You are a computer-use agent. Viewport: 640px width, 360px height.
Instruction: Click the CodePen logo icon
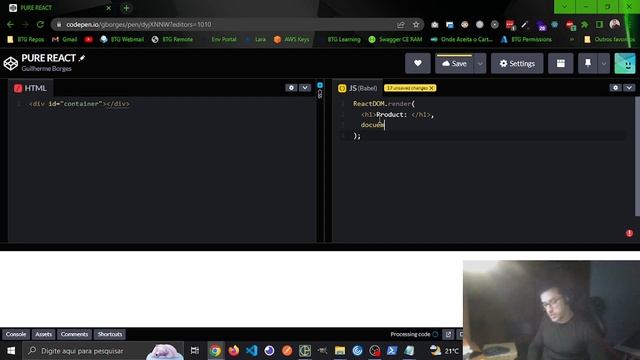tap(11, 63)
